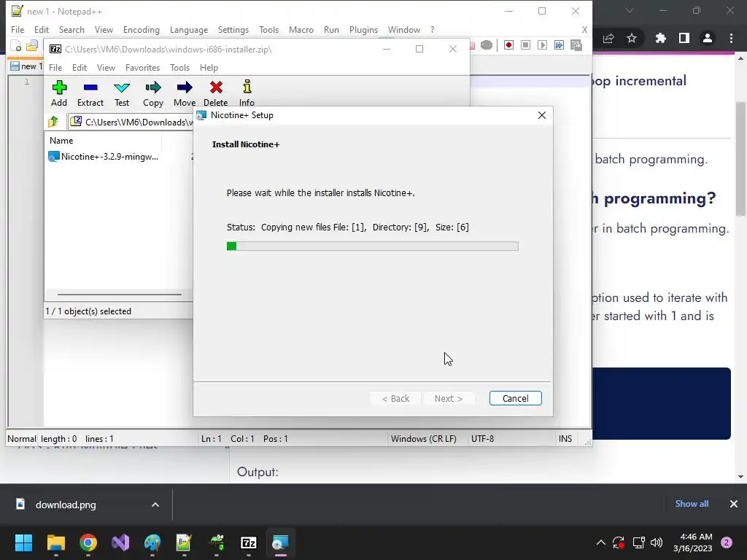Viewport: 747px width, 560px height.
Task: Click the Nicotine+ install progress bar
Action: pyautogui.click(x=373, y=246)
